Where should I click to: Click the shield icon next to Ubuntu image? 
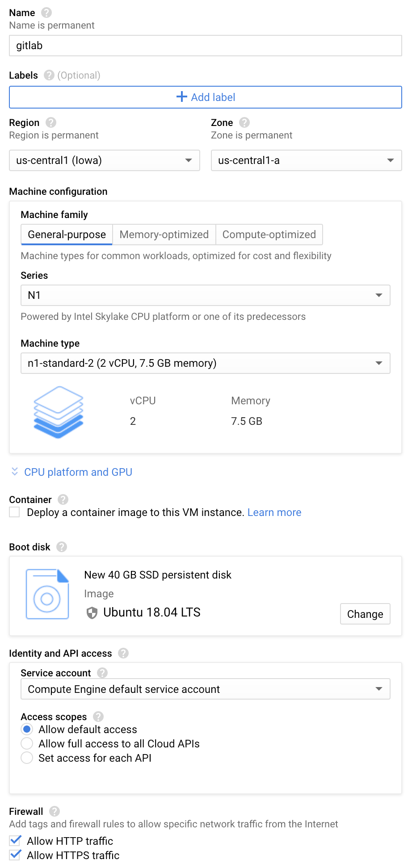click(92, 613)
